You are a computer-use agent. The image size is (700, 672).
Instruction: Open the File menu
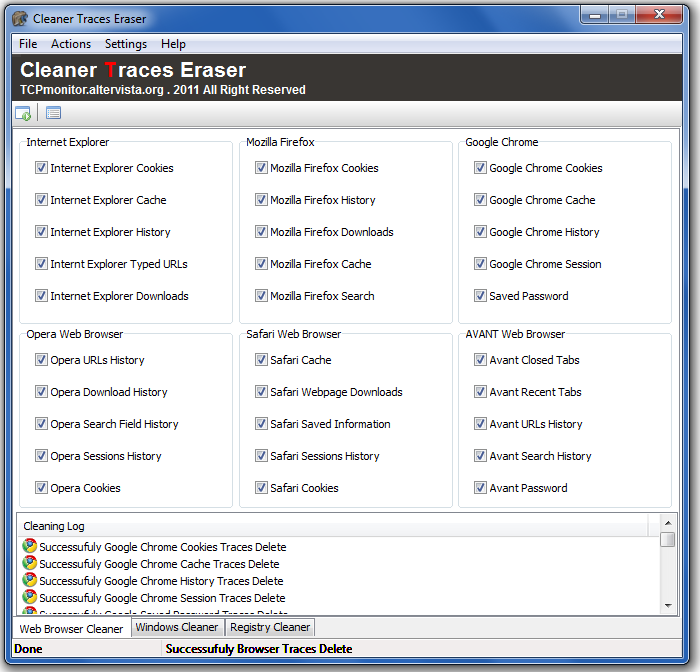pyautogui.click(x=28, y=44)
